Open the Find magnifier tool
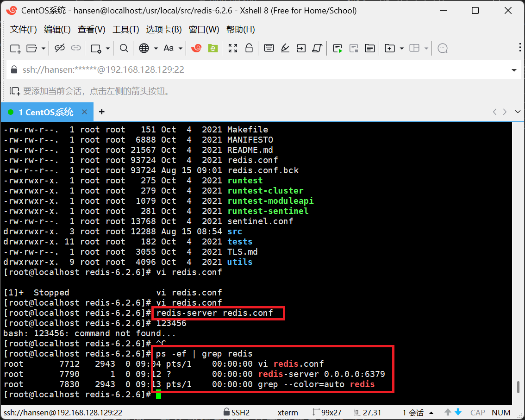The width and height of the screenshot is (525, 420). click(124, 48)
